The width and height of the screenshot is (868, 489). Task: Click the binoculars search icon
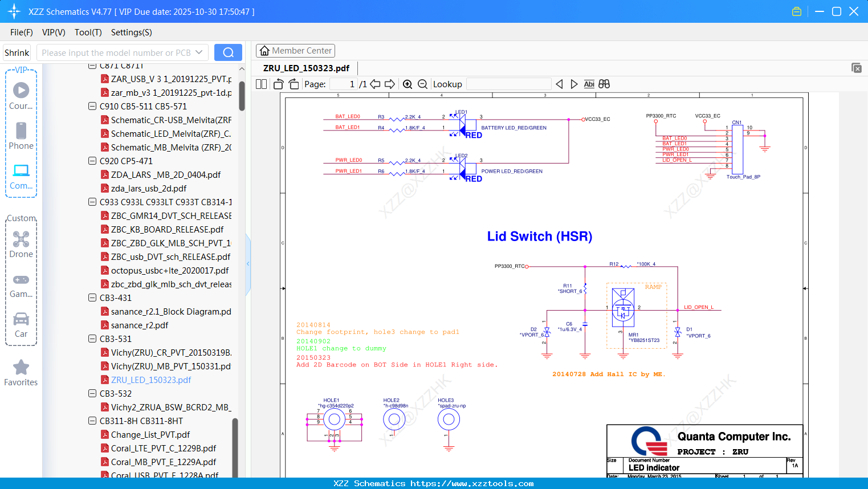pyautogui.click(x=604, y=84)
